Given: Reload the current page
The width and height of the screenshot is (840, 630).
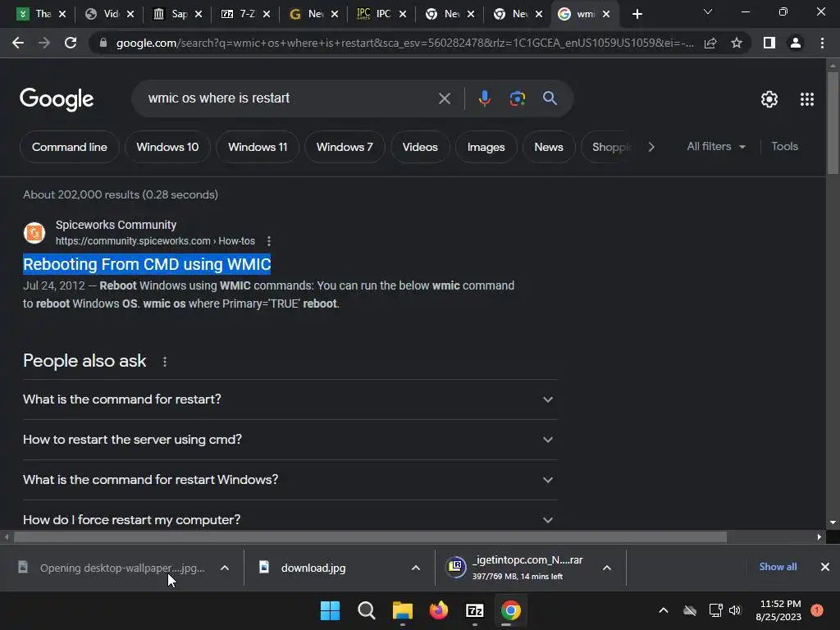Looking at the screenshot, I should tap(71, 43).
